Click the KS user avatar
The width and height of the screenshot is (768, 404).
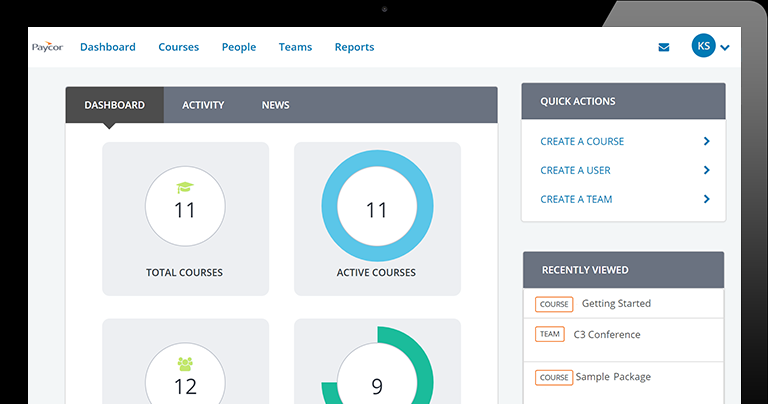[x=703, y=46]
